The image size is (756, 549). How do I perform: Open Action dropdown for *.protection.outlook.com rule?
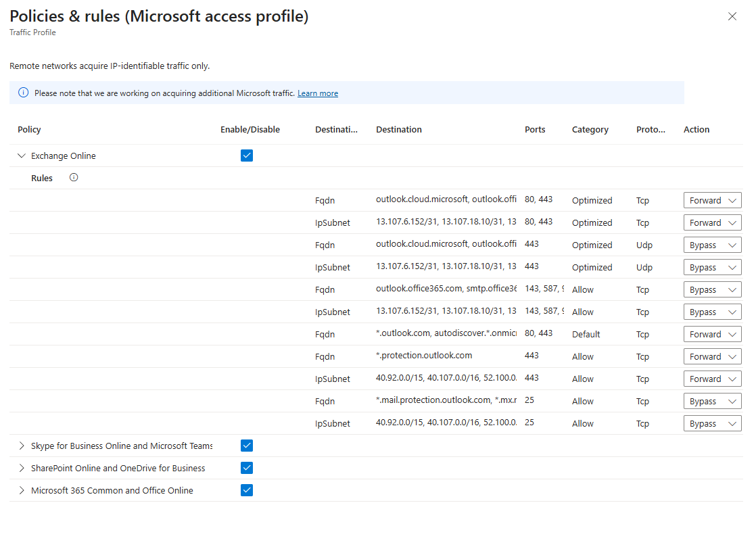click(x=712, y=357)
